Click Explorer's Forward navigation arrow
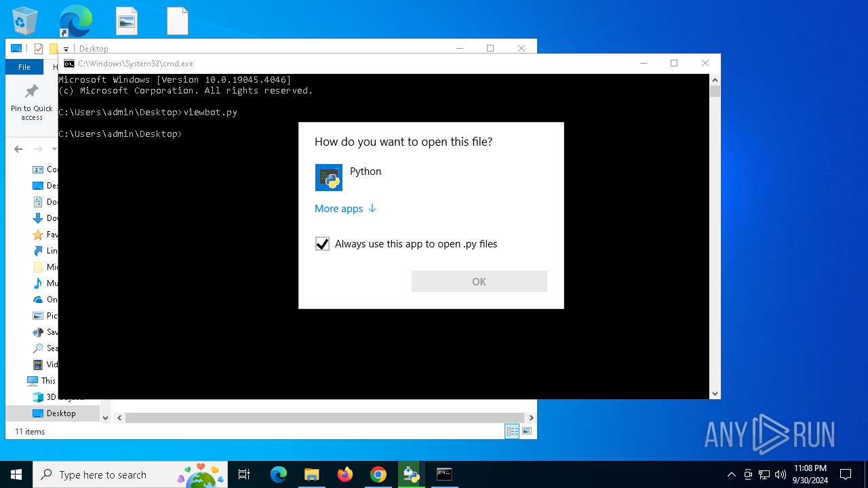Viewport: 868px width, 488px height. tap(39, 149)
